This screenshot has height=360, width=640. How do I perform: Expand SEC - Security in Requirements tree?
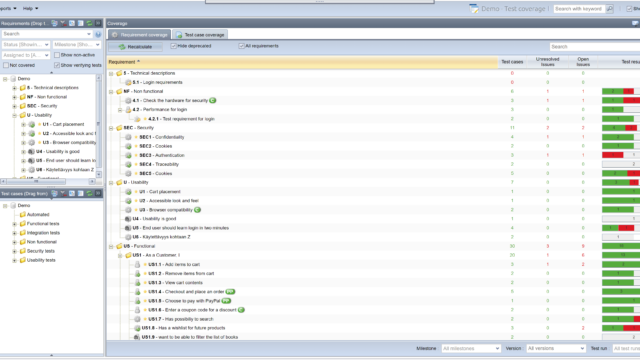coord(15,106)
